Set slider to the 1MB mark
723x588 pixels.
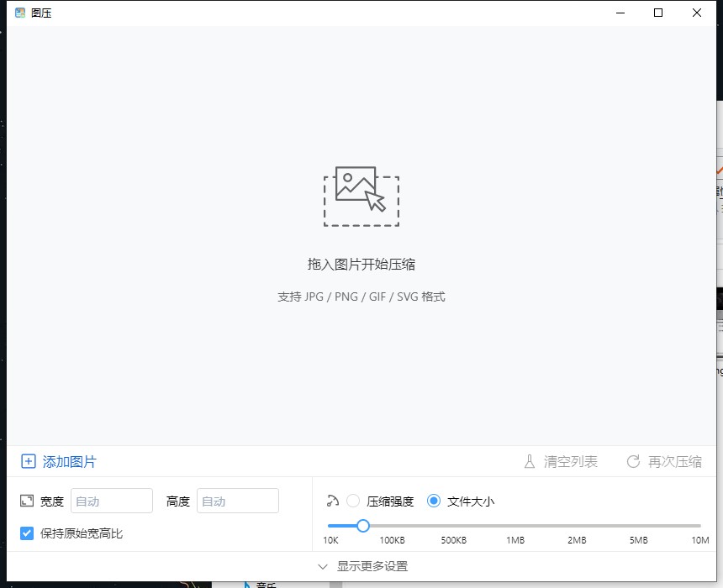[515, 526]
